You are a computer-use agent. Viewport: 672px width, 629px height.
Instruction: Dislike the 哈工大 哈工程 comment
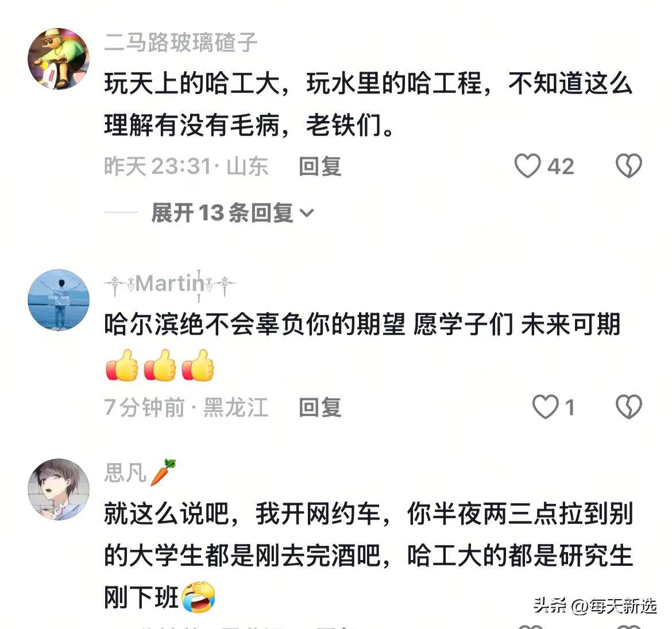[x=629, y=166]
